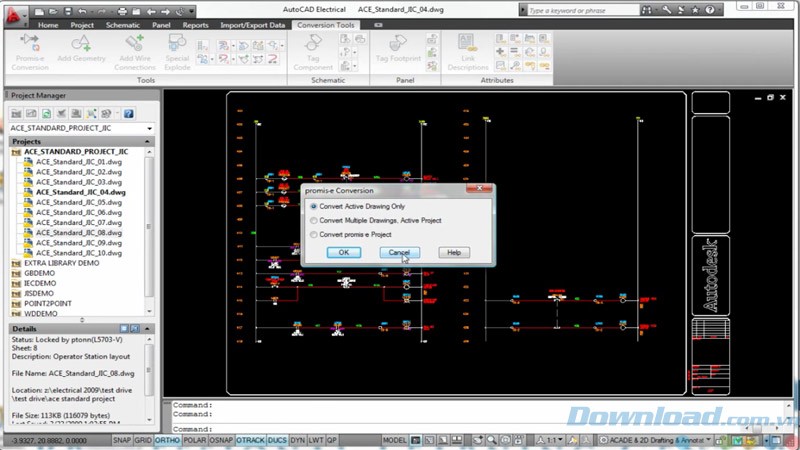
Task: Expand the ribbon minimize toggle after Conversion Tools
Action: pos(378,25)
